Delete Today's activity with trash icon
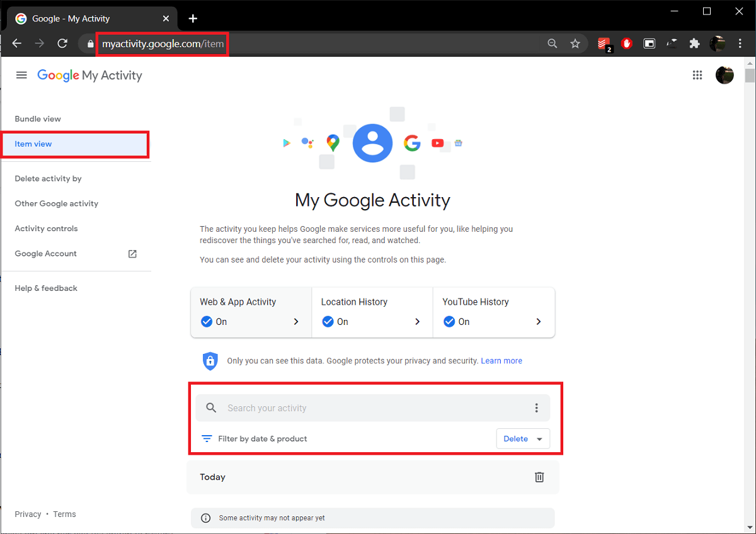 (x=539, y=477)
